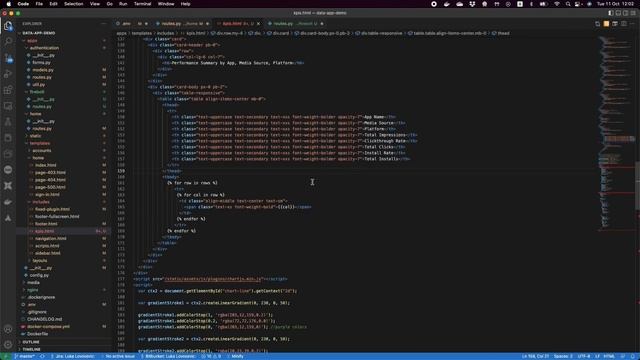
Task: Open the notifications bell in the status bar
Action: point(633,356)
